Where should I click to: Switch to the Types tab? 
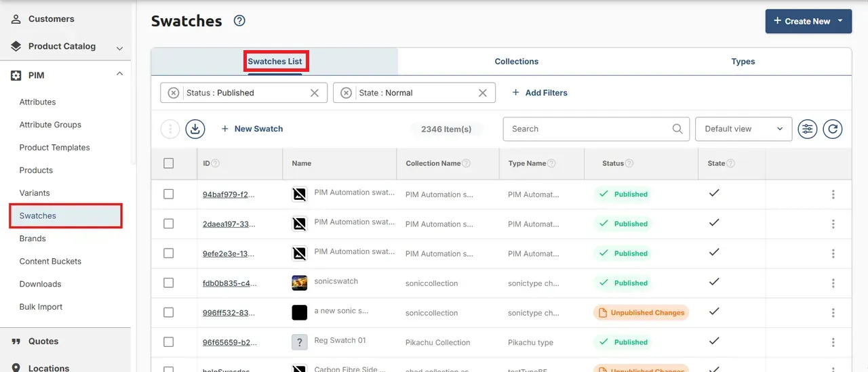pos(743,62)
